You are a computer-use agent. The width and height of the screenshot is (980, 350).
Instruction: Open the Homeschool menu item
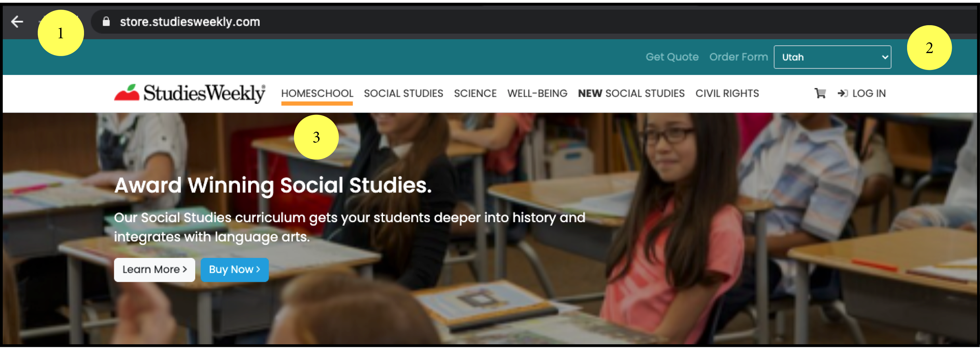point(317,93)
